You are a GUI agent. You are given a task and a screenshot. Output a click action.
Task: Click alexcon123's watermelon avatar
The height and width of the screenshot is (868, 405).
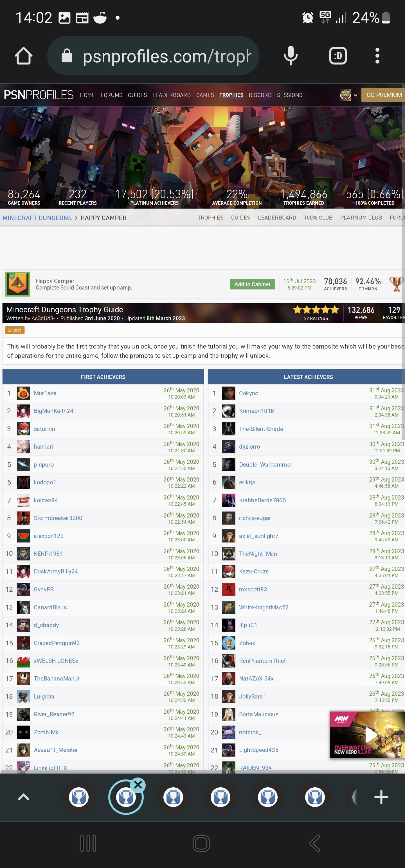(x=23, y=536)
